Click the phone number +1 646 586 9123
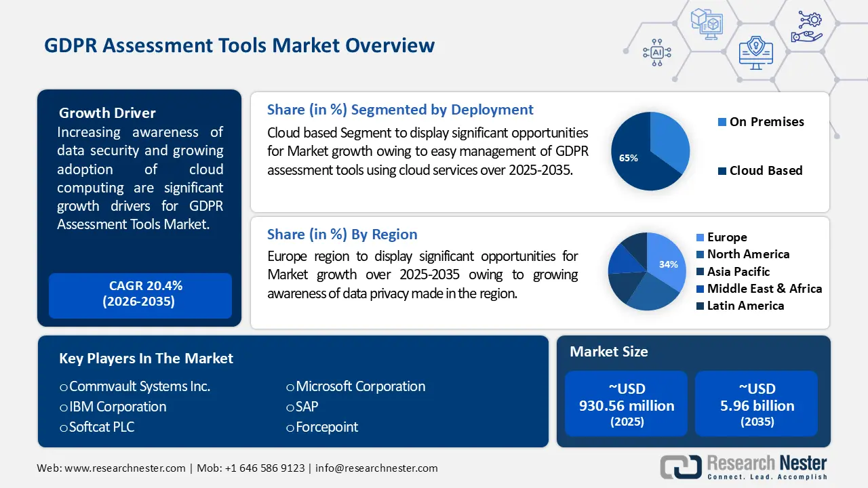This screenshot has height=488, width=868. 264,468
